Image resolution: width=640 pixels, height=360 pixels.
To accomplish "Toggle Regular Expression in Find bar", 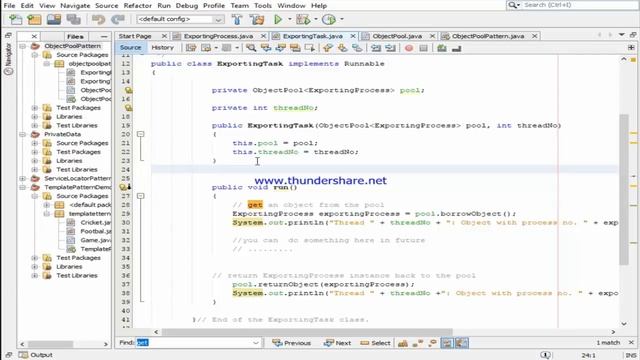I will point(432,343).
